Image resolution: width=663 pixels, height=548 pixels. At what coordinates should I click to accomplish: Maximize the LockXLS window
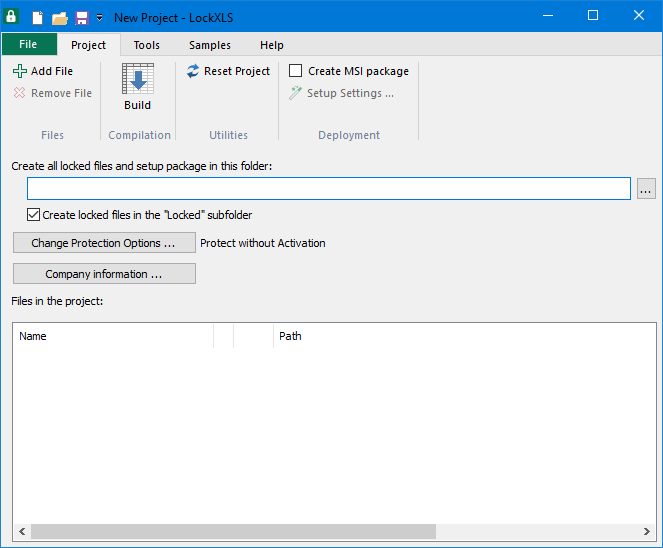coord(593,16)
